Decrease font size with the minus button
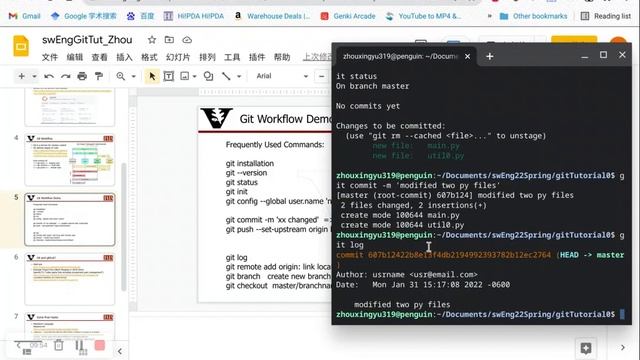This screenshot has height=360, width=640. [322, 76]
